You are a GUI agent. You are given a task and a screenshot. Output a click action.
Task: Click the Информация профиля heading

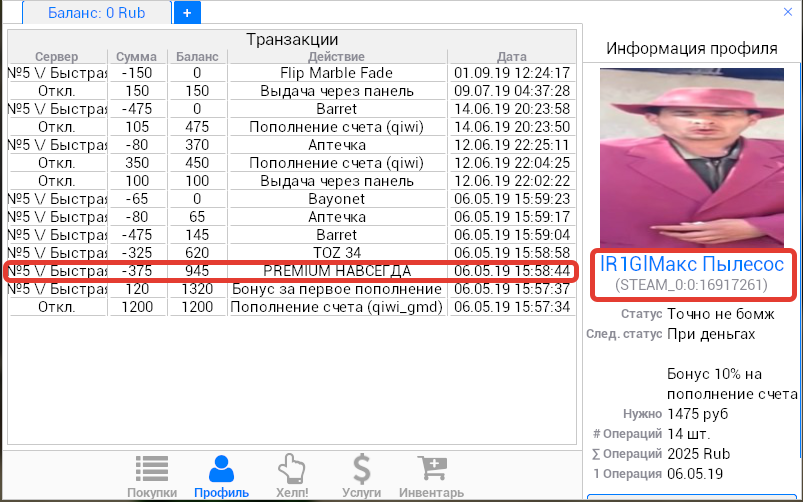tap(691, 48)
